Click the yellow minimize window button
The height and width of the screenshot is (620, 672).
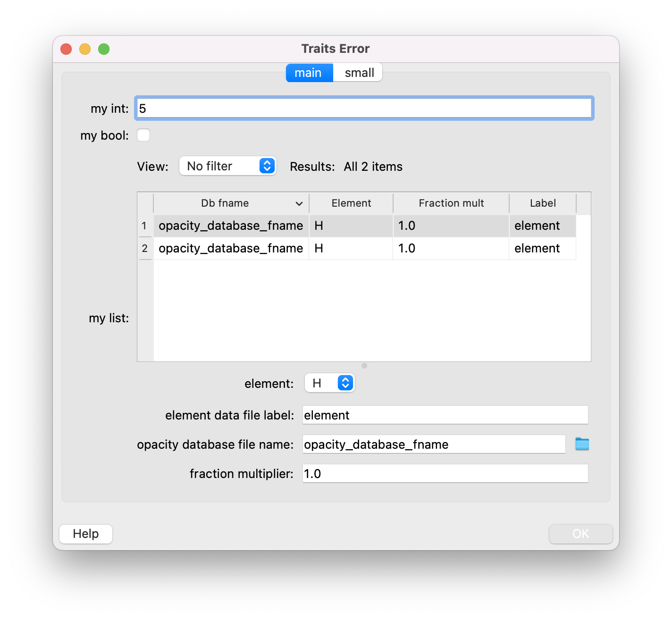[85, 49]
